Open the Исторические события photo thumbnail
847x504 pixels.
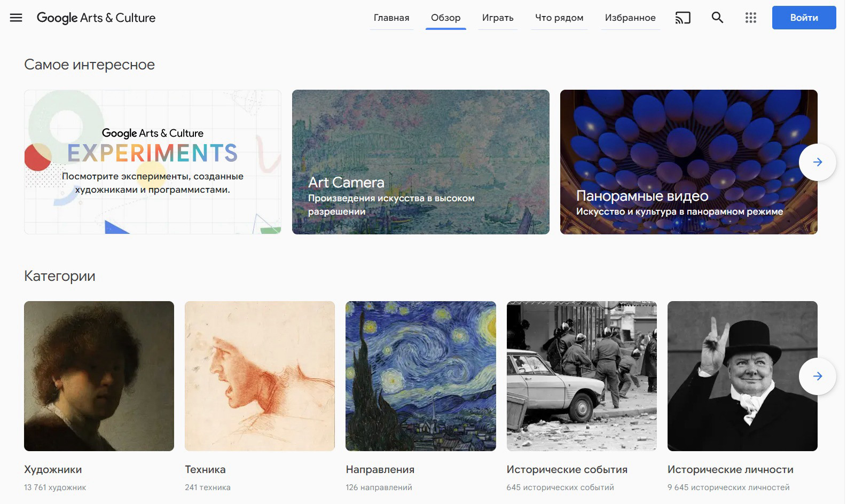click(582, 376)
